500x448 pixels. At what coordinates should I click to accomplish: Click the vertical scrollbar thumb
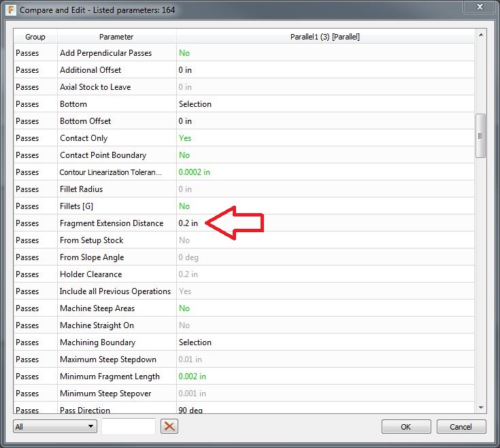pyautogui.click(x=480, y=135)
